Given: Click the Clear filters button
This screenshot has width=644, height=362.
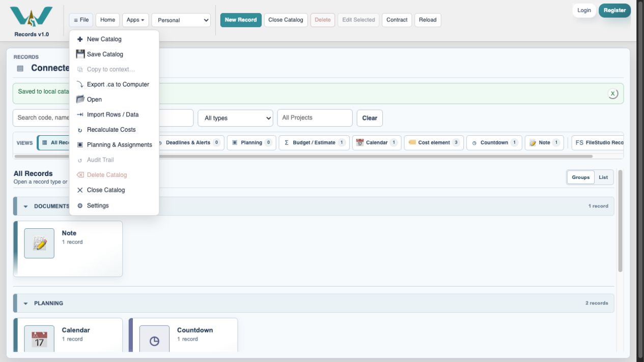Looking at the screenshot, I should [x=370, y=118].
